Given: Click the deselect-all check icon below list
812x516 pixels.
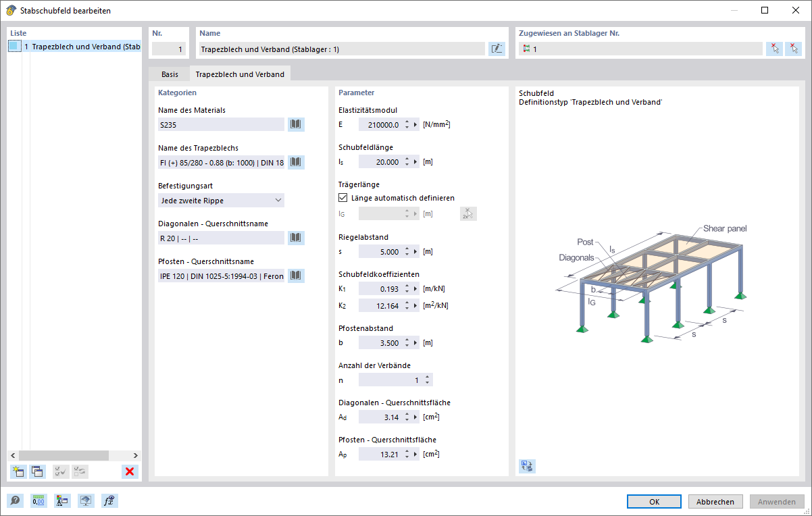Looking at the screenshot, I should [80, 471].
